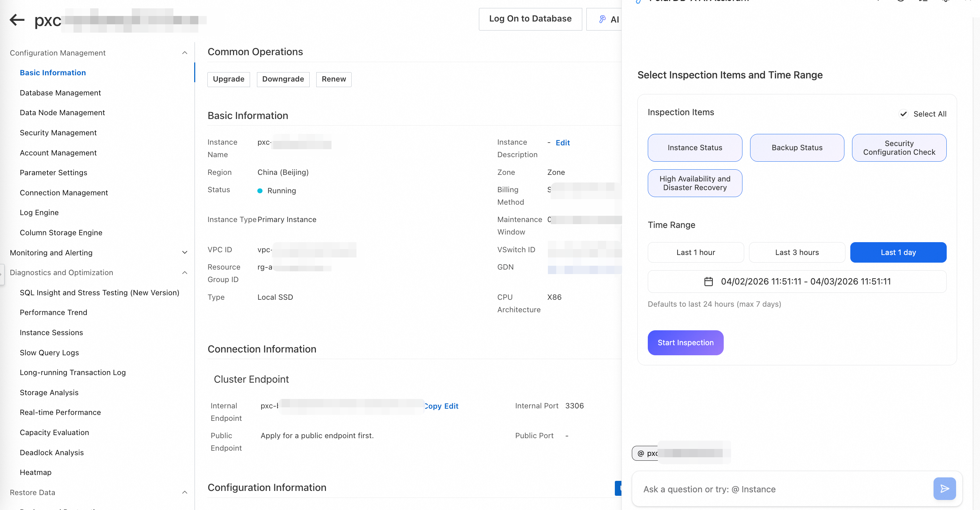Click the Start Inspection button
The height and width of the screenshot is (510, 980).
pos(685,342)
